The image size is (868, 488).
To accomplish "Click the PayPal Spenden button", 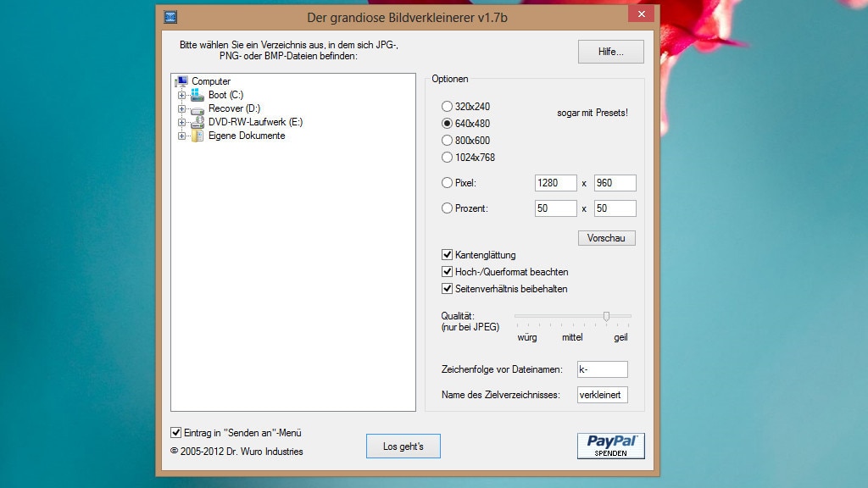I will coord(610,446).
